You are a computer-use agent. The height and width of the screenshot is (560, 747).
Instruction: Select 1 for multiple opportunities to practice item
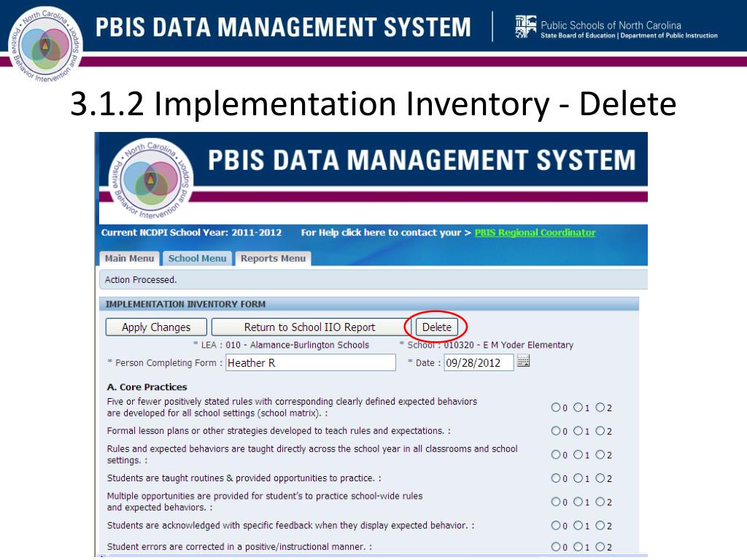pos(578,502)
